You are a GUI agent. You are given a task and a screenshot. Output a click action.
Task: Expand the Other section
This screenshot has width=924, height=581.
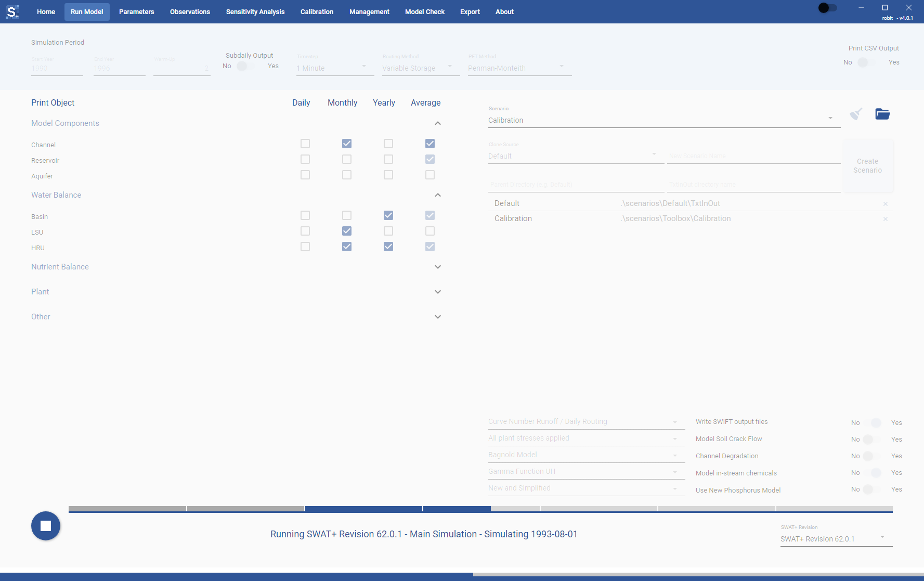point(438,317)
